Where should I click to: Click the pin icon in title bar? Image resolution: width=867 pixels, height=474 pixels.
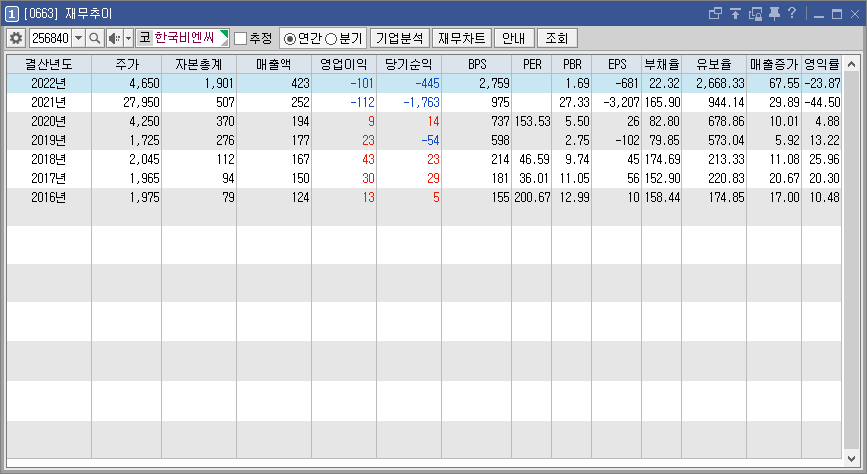(774, 13)
